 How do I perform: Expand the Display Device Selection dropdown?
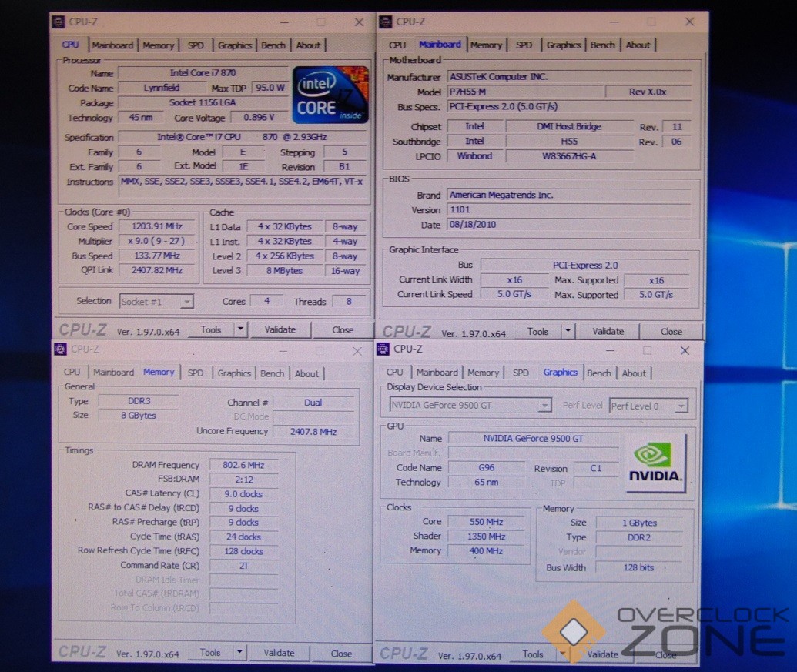545,406
